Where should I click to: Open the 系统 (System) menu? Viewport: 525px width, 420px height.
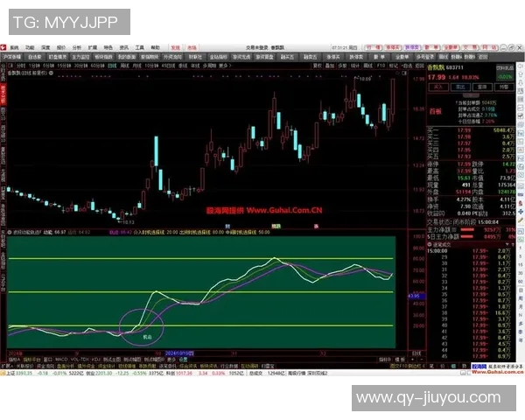[x=15, y=45]
